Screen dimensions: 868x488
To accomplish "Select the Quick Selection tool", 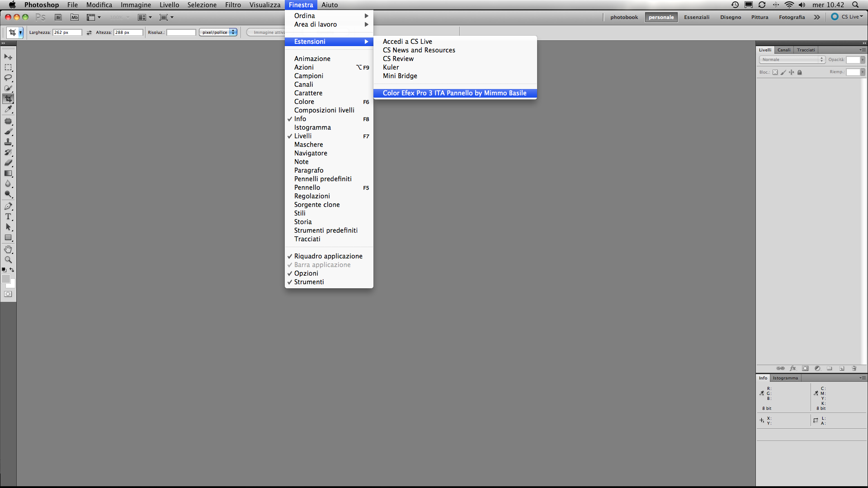I will tap(8, 88).
